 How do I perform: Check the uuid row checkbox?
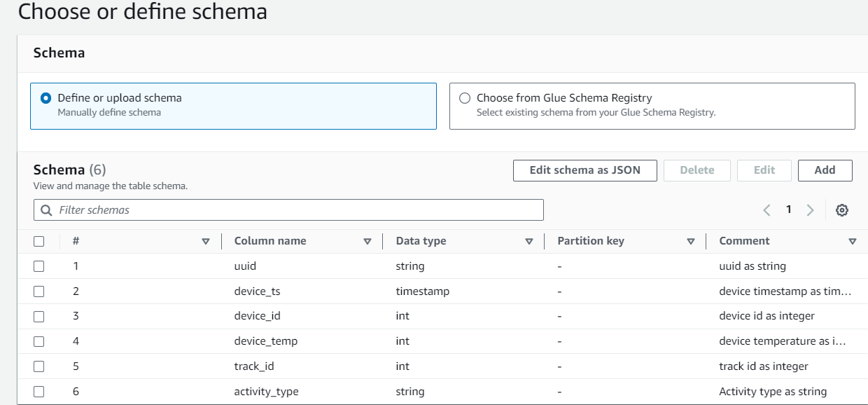tap(39, 266)
